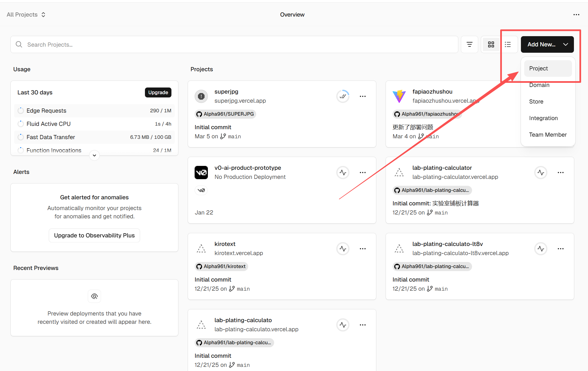Click Upgrade to Observability Plus
Viewport: 588px width, 371px height.
(94, 235)
